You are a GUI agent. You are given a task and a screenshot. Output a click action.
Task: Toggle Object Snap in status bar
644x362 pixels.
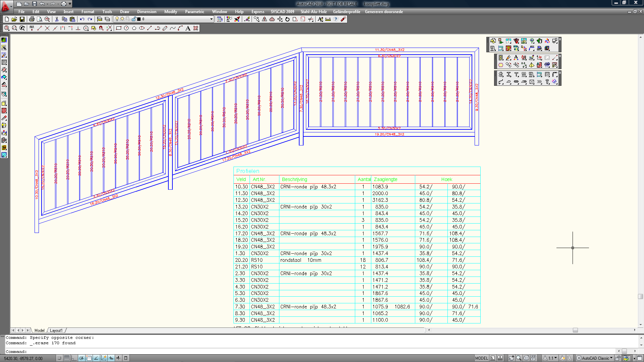coord(89,358)
